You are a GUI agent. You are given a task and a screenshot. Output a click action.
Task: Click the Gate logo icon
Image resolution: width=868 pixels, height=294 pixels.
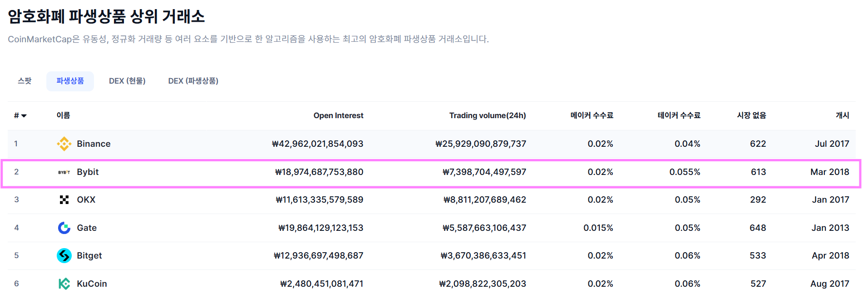[x=64, y=228]
